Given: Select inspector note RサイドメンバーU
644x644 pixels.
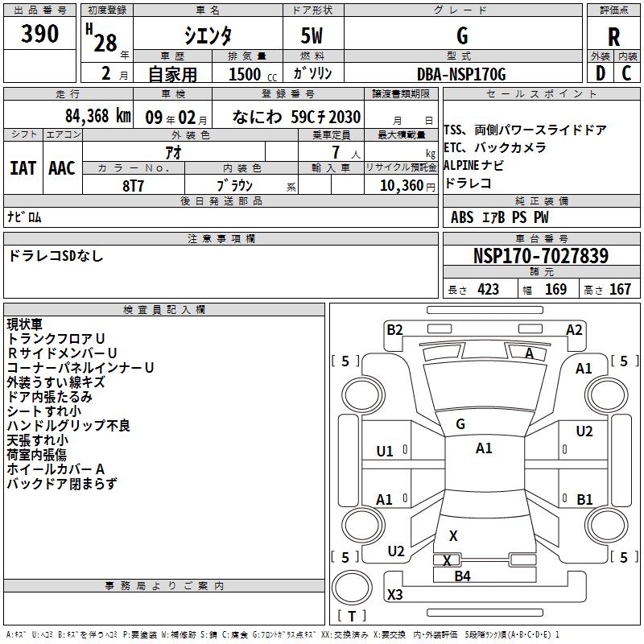Looking at the screenshot, I should pos(62,353).
